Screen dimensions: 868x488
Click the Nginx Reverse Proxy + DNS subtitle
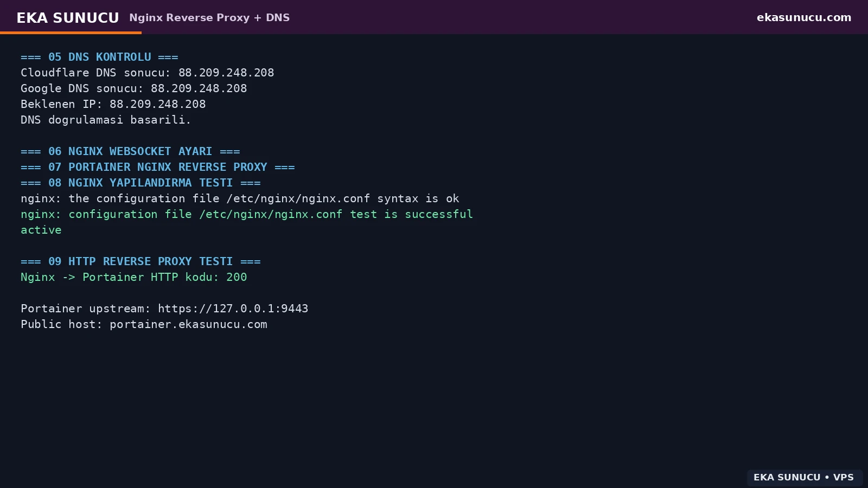pyautogui.click(x=209, y=17)
